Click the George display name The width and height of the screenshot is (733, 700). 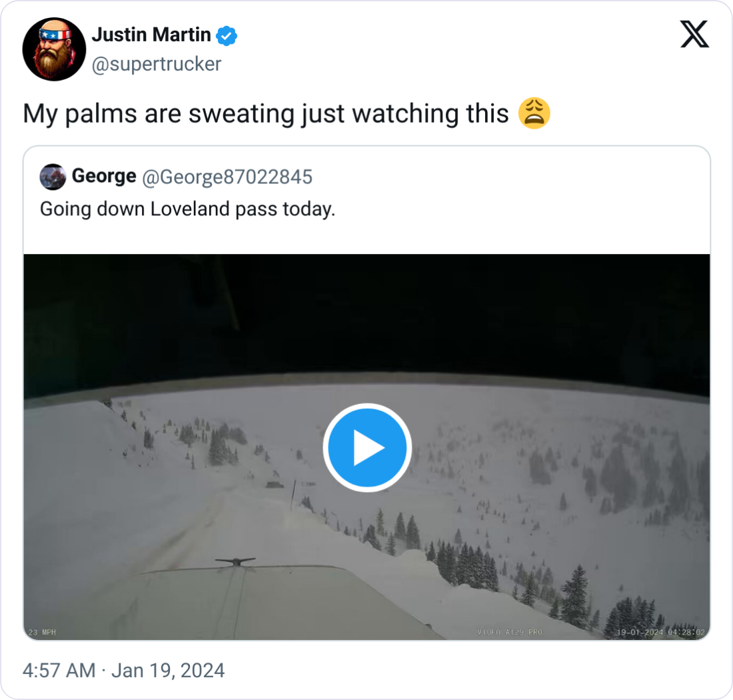click(x=103, y=176)
